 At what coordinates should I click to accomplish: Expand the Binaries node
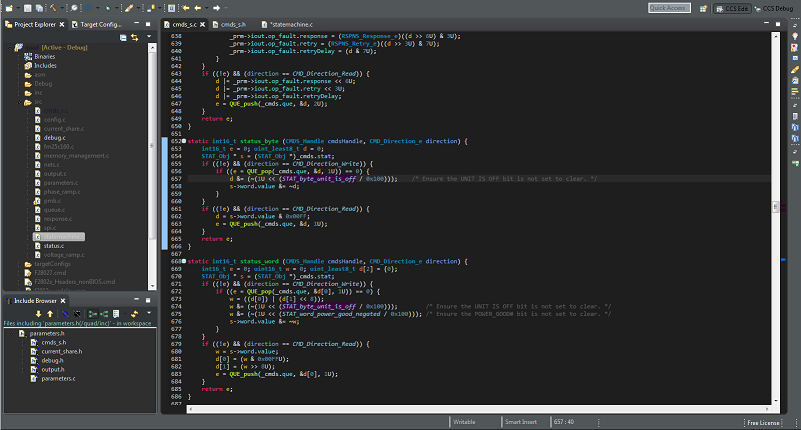(x=20, y=57)
